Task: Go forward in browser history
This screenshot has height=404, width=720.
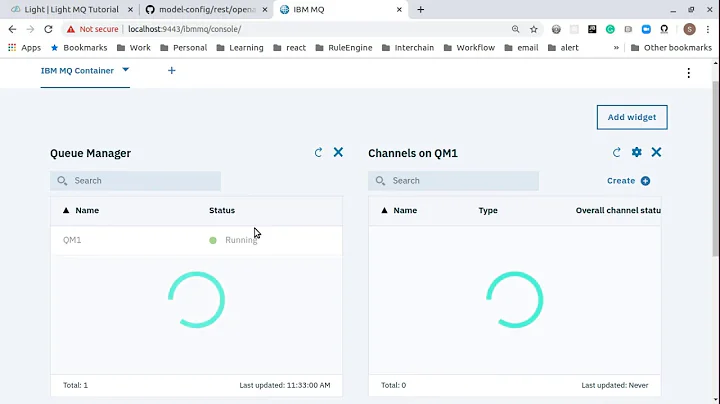Action: click(x=30, y=29)
